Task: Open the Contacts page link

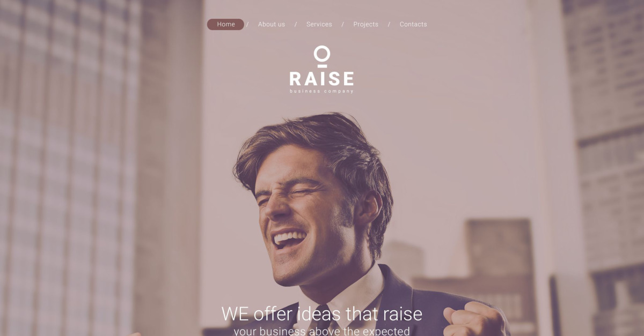Action: tap(413, 25)
